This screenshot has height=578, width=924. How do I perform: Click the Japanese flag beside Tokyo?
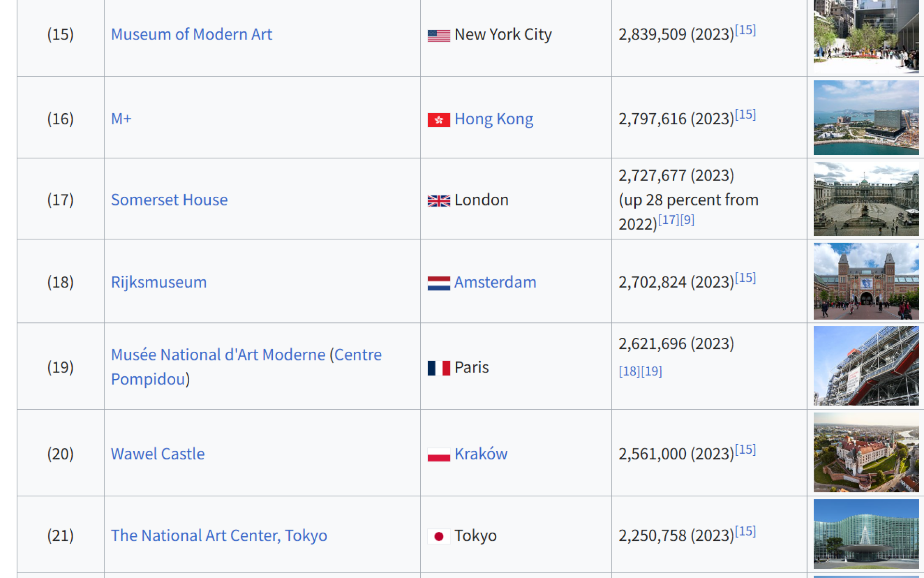click(x=438, y=536)
